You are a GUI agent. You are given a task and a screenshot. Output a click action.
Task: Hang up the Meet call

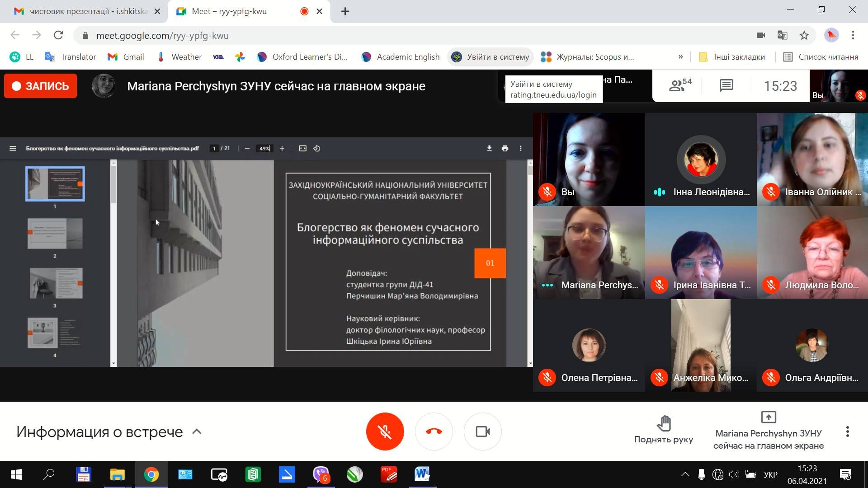tap(434, 432)
